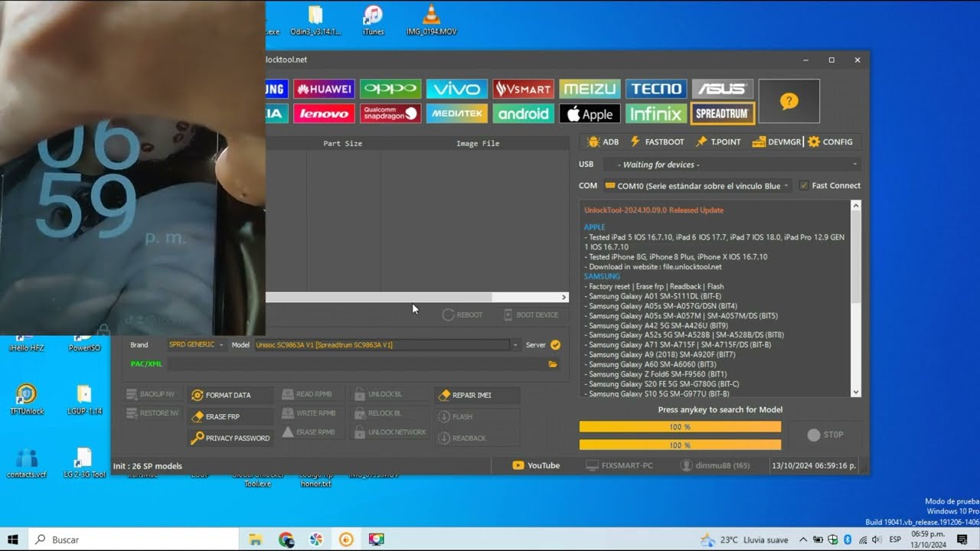Click the lower 100 % progress bar
This screenshot has height=551, width=980.
680,445
